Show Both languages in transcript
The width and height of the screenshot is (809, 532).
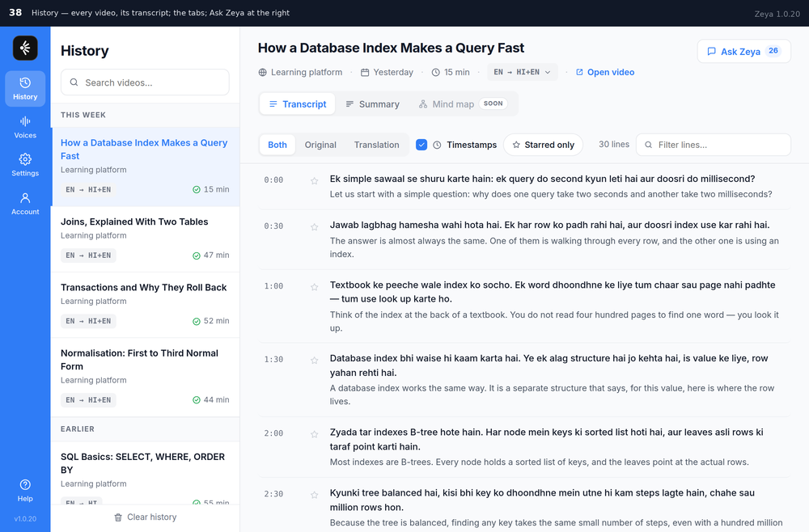coord(277,145)
